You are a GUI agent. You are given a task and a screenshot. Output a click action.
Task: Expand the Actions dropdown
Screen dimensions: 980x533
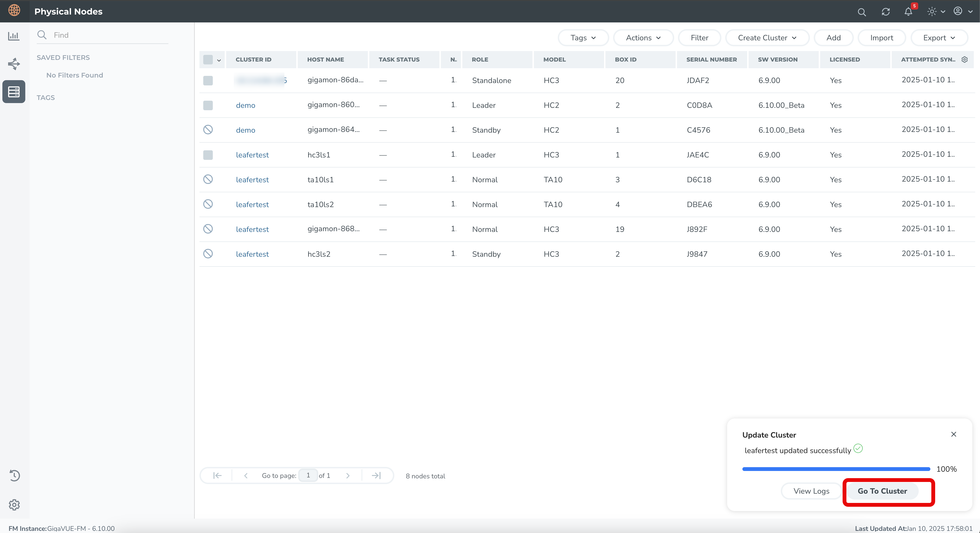pyautogui.click(x=643, y=38)
